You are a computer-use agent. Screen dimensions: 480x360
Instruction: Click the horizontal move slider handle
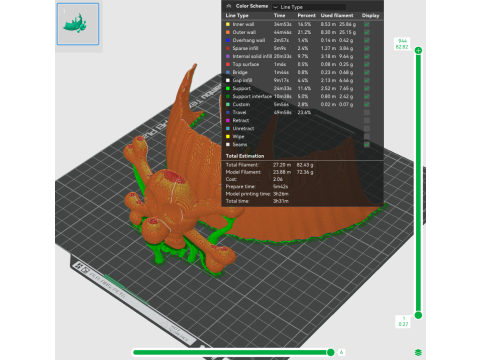click(331, 352)
